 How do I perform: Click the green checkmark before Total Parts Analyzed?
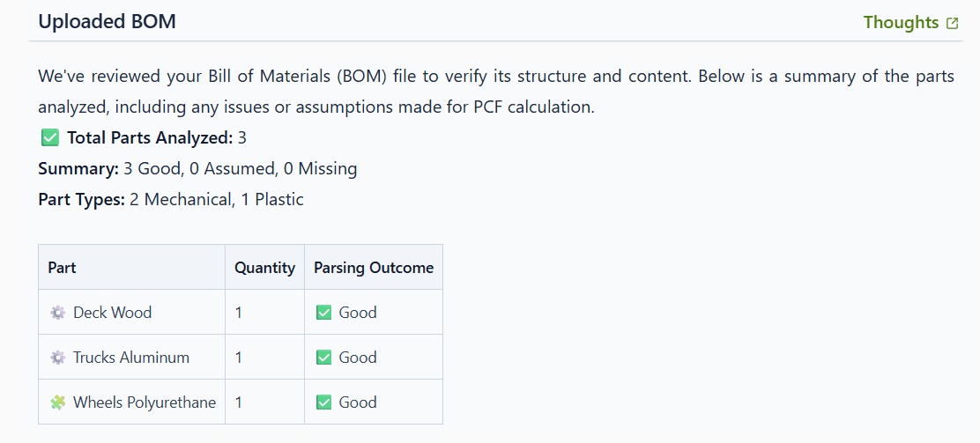[49, 138]
